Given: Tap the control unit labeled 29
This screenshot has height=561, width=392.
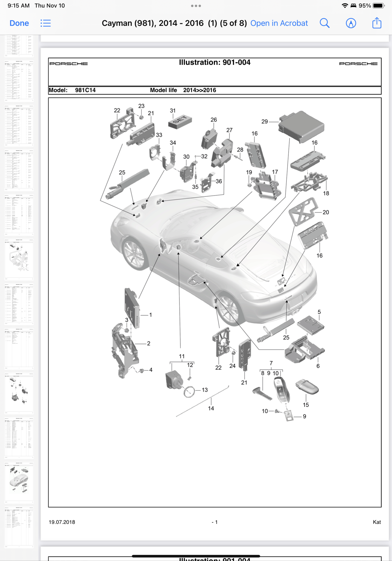Looking at the screenshot, I should [302, 126].
